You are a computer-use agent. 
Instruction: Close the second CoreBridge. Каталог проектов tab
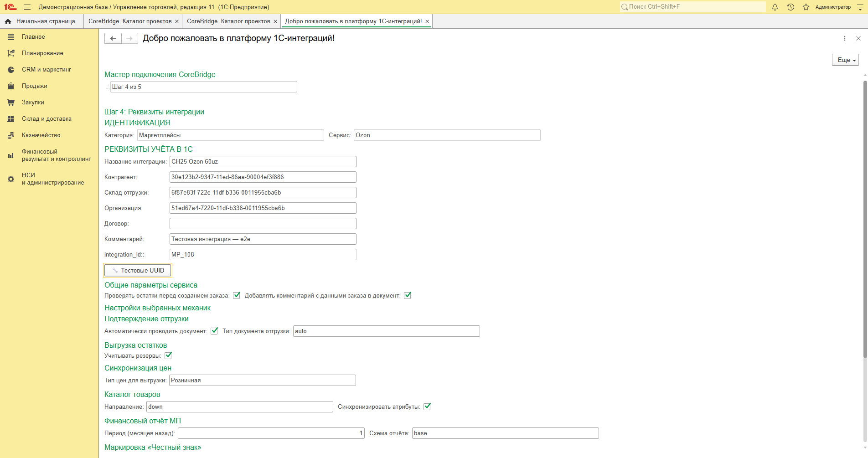(275, 21)
